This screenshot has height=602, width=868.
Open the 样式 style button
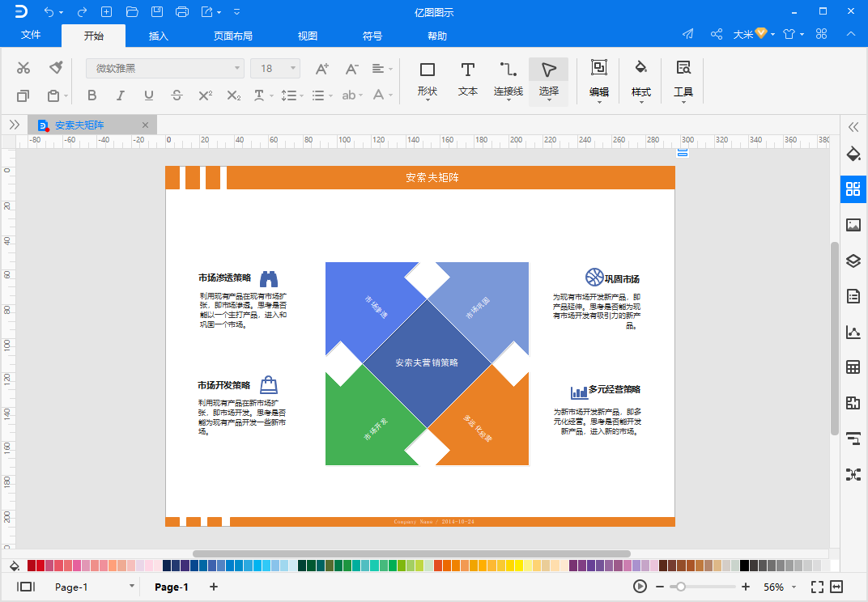click(x=641, y=82)
